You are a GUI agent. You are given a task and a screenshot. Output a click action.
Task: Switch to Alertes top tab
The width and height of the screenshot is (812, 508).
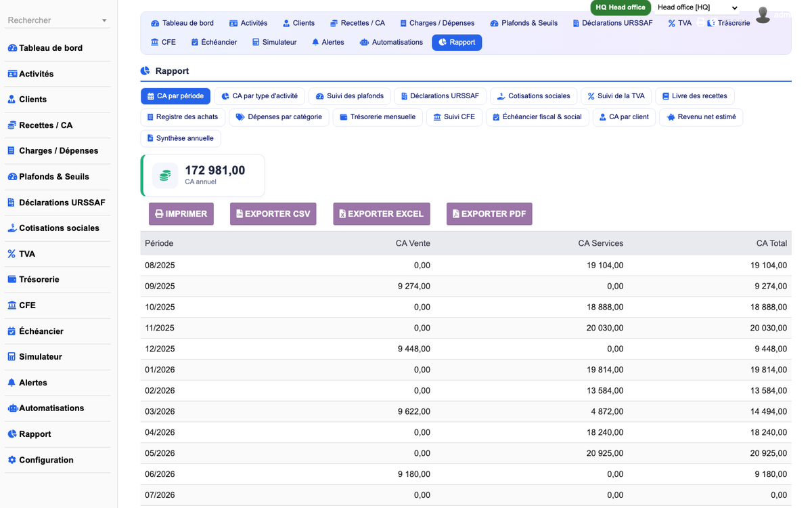[328, 42]
